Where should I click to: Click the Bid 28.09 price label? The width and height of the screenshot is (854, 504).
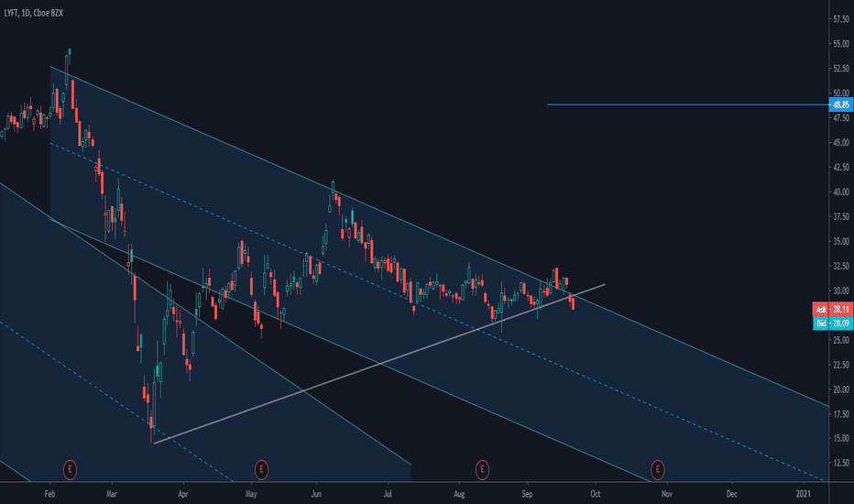pos(833,323)
